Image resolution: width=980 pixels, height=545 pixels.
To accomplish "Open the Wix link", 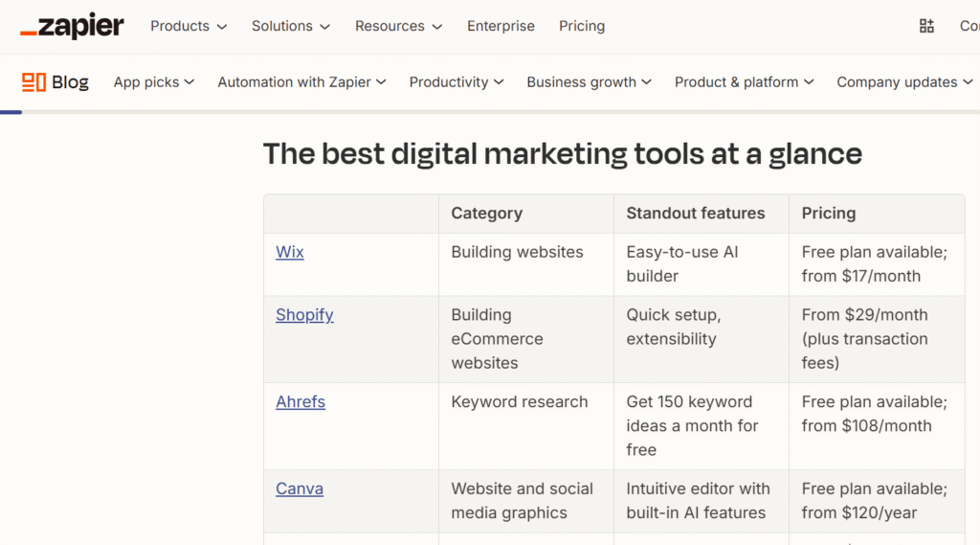I will pyautogui.click(x=289, y=252).
